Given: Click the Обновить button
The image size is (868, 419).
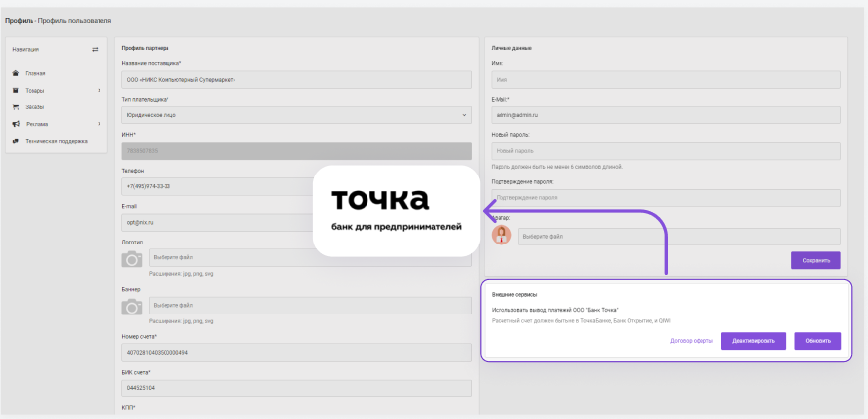Looking at the screenshot, I should pos(818,341).
